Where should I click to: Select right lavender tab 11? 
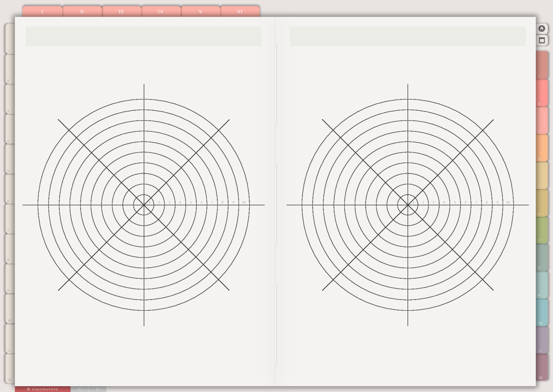pyautogui.click(x=542, y=340)
